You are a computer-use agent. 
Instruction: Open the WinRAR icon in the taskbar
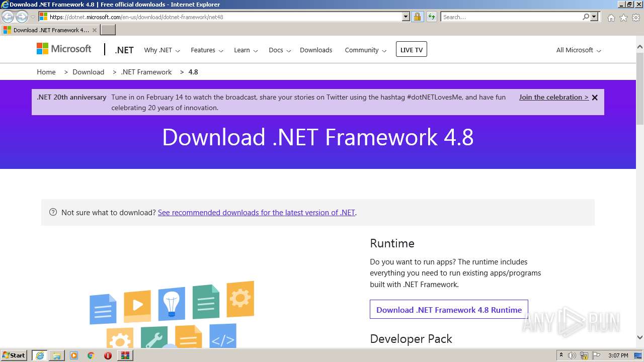[125, 355]
